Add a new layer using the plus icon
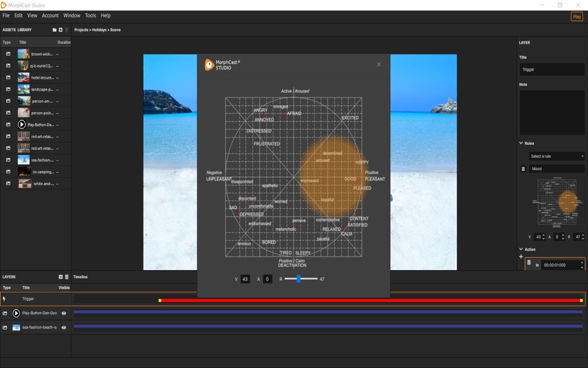The image size is (588, 368). (61, 277)
